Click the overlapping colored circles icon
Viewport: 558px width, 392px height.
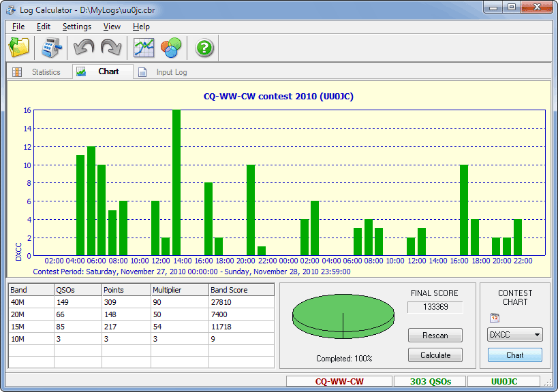tap(170, 48)
